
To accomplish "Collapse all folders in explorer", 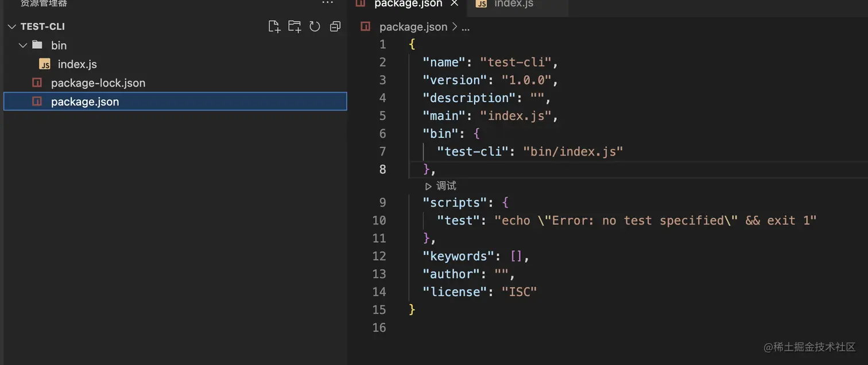I will 335,26.
